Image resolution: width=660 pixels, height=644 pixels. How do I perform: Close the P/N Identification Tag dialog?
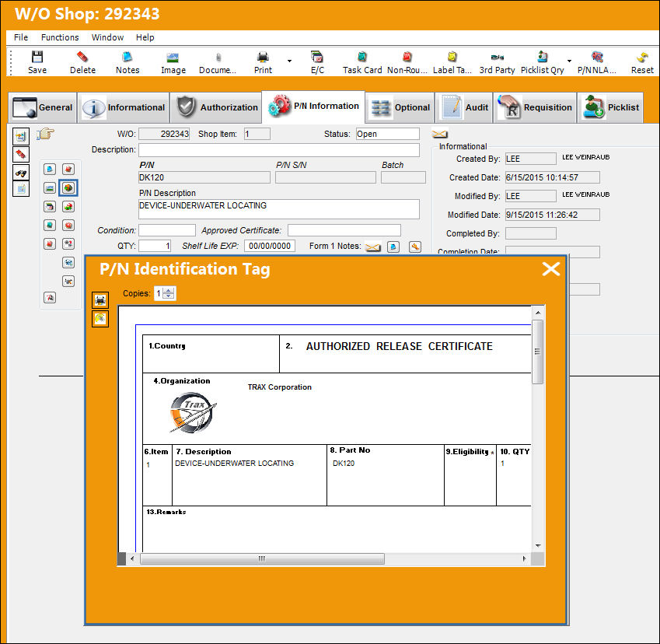550,268
